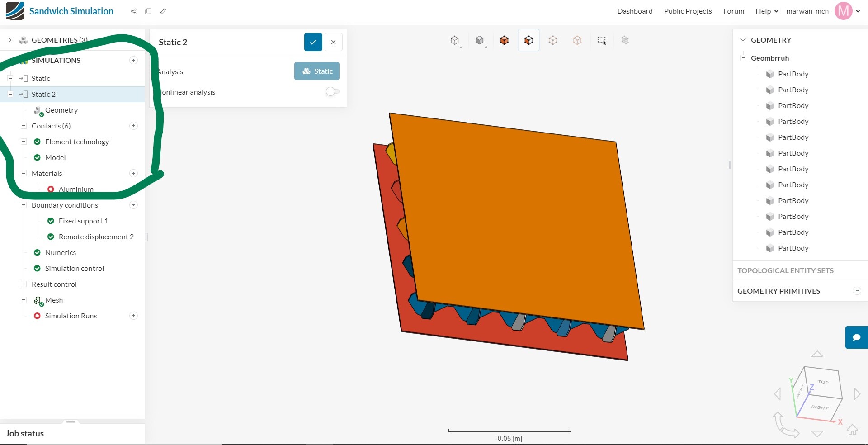Select the box selection tool in viewport toolbar

click(x=601, y=40)
